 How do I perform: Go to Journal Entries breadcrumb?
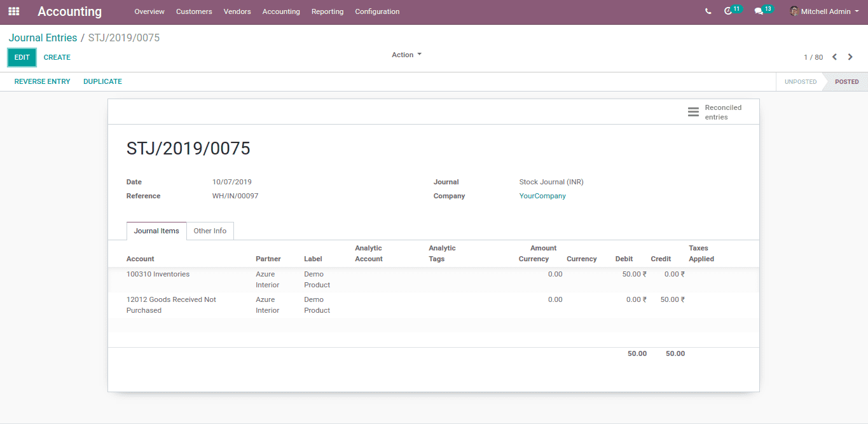(43, 38)
